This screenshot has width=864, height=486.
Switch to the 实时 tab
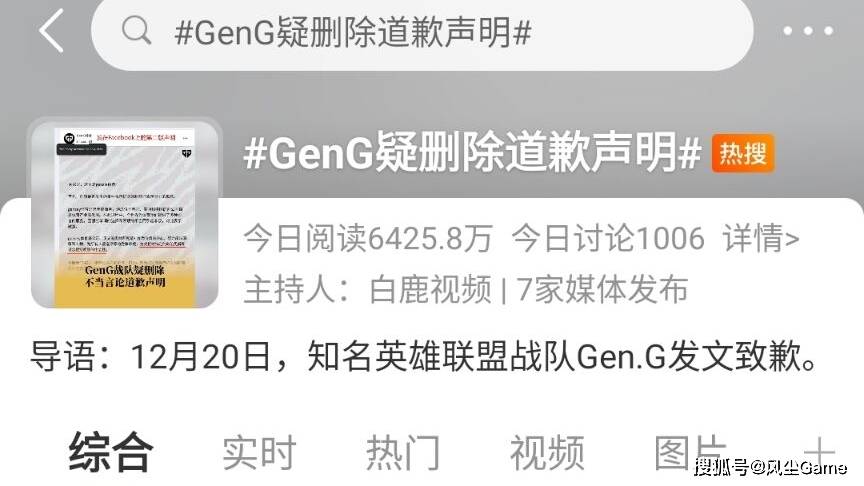point(259,453)
